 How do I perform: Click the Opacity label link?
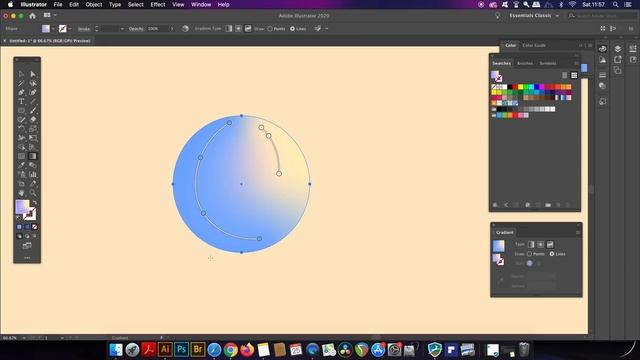(x=136, y=29)
